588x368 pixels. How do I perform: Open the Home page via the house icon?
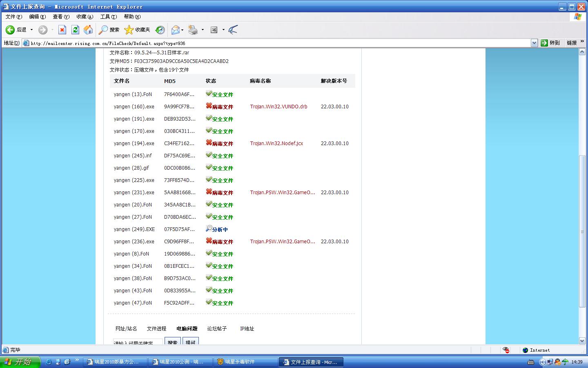tap(88, 30)
